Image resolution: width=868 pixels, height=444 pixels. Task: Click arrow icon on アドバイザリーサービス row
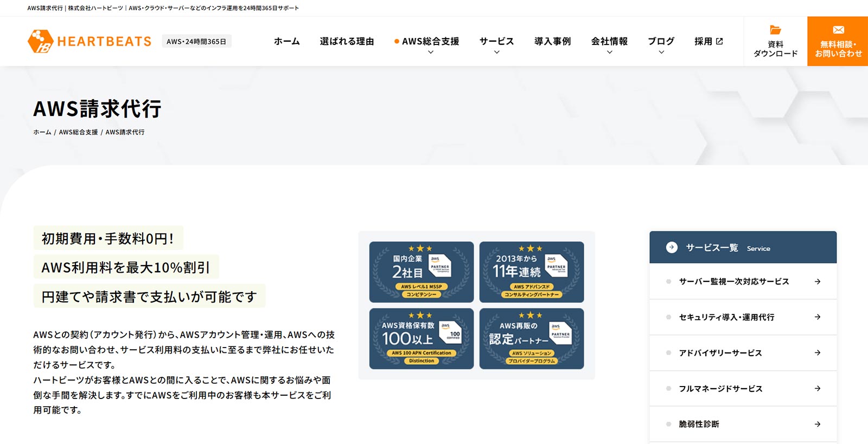click(818, 353)
